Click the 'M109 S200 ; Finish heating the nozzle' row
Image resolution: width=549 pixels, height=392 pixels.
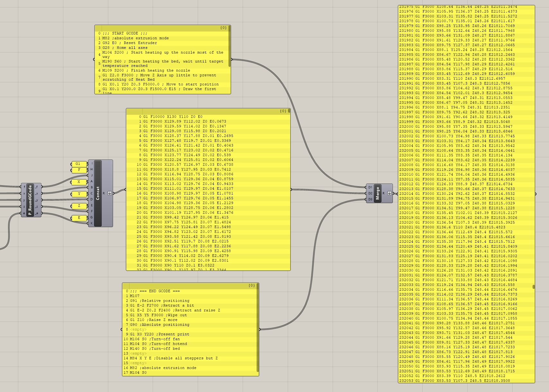162,70
